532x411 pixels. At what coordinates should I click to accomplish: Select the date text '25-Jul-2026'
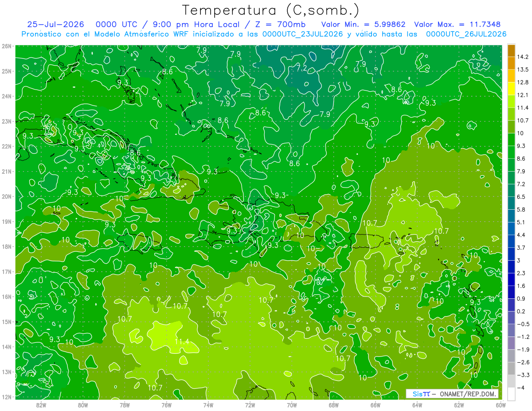[x=55, y=24]
